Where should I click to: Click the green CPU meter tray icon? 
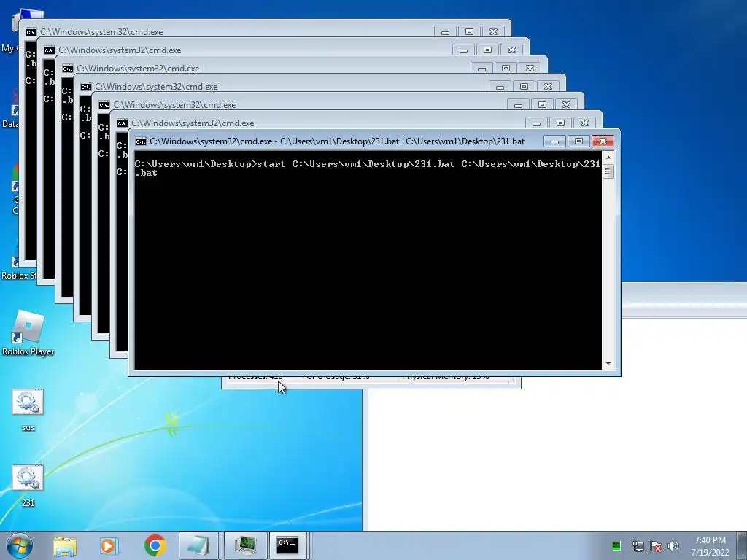pos(616,546)
